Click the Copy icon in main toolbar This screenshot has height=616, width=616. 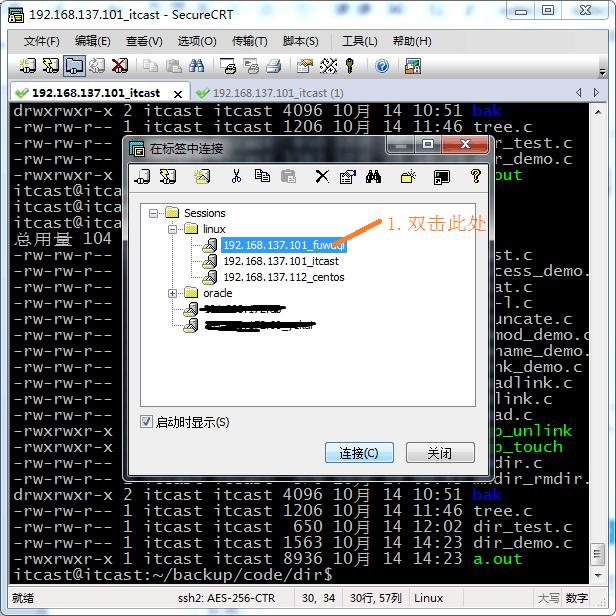(150, 66)
